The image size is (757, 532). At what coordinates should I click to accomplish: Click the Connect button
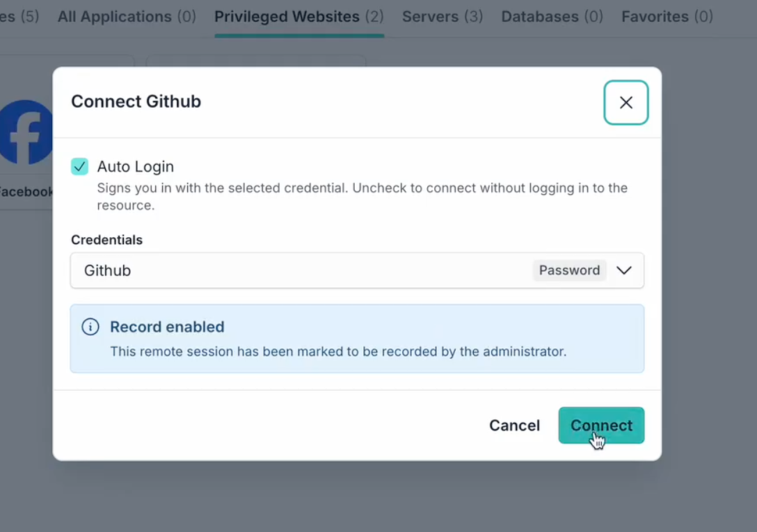[601, 426]
